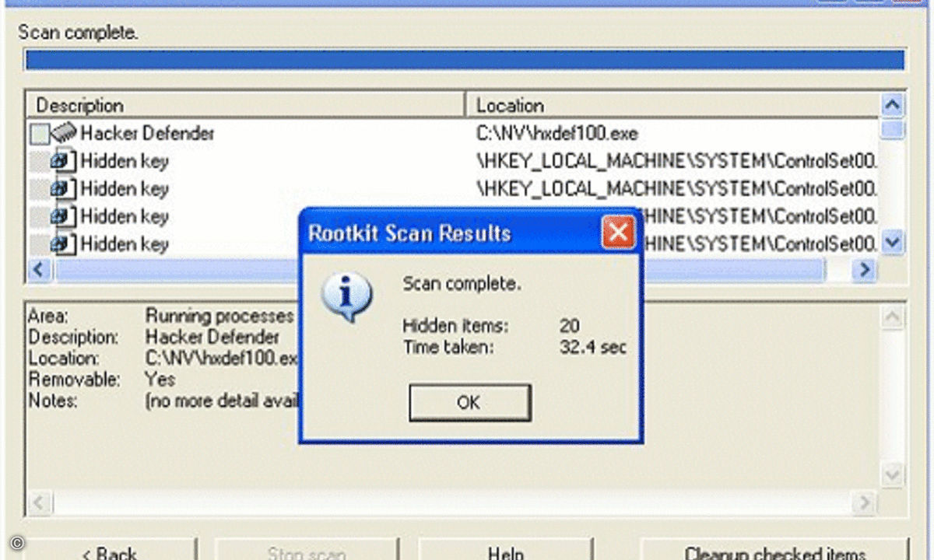
Task: Click the details pane scroll-left arrow
Action: point(40,502)
